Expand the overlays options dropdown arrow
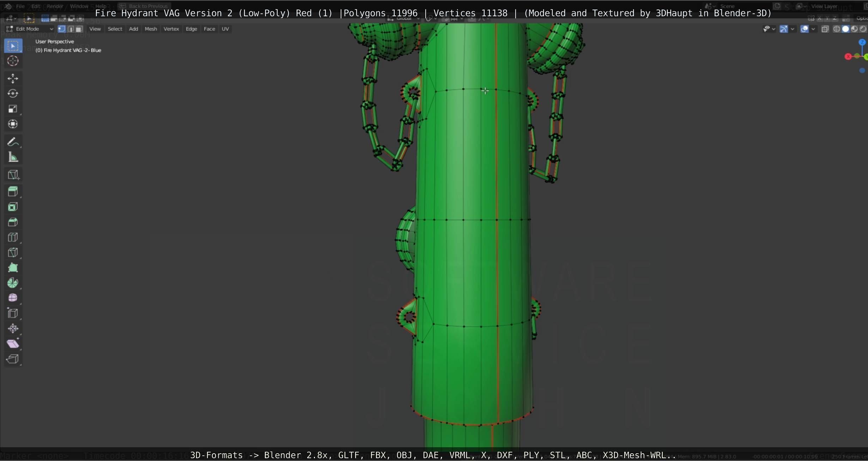Screen dimensions: 868x461 (813, 29)
